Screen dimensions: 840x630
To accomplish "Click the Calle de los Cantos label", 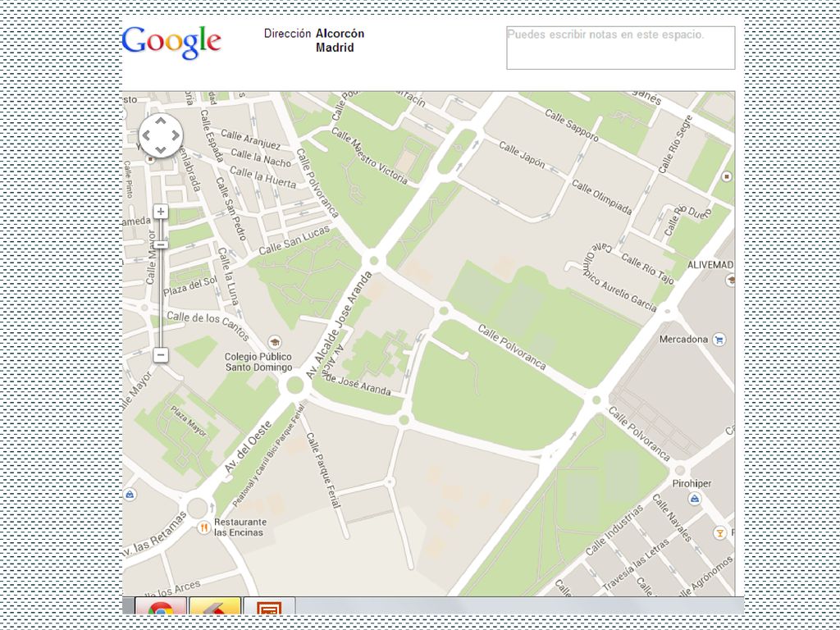I will pos(208,326).
